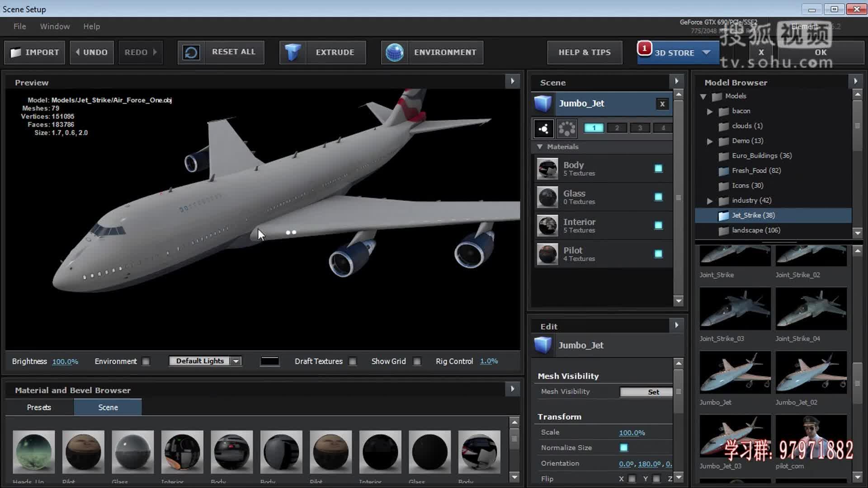Click the black background color swatch

[x=270, y=361]
